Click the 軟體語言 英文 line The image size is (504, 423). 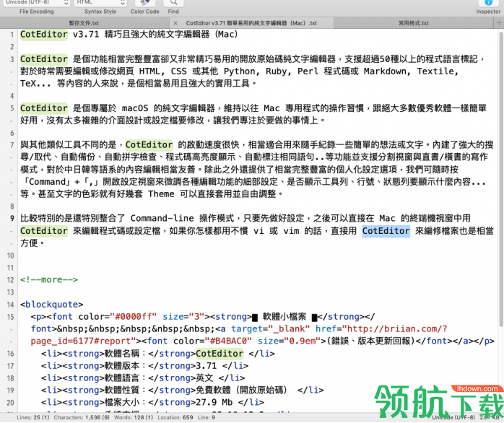(x=143, y=378)
